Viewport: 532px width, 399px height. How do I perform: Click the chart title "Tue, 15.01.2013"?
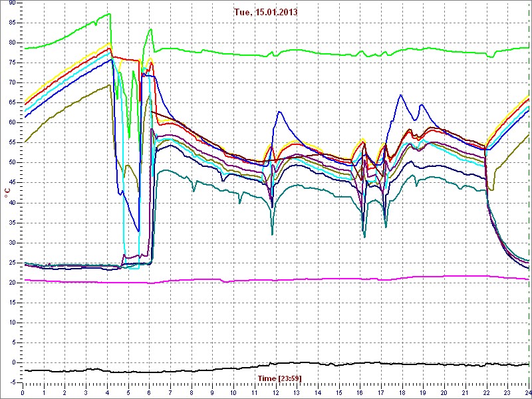pyautogui.click(x=265, y=12)
